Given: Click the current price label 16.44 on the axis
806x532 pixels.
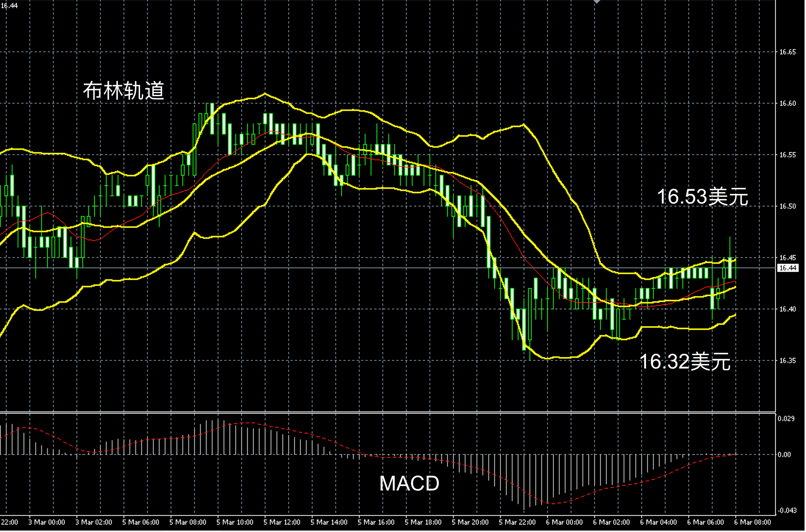Looking at the screenshot, I should 788,268.
